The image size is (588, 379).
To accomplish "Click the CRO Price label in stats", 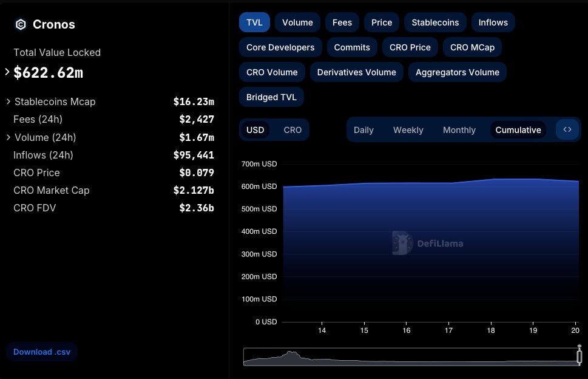I will pos(36,172).
